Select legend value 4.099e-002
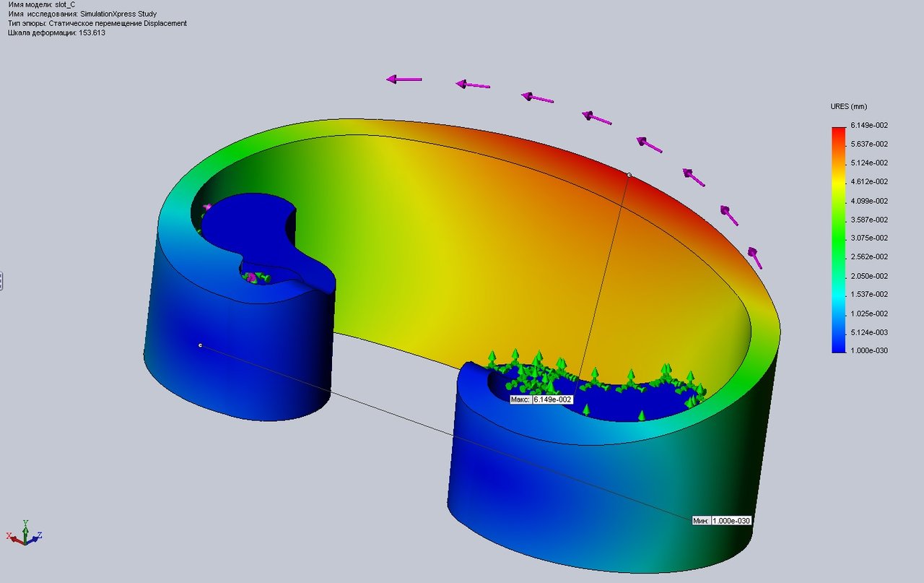Screen dimensions: 924x583 (x=869, y=201)
